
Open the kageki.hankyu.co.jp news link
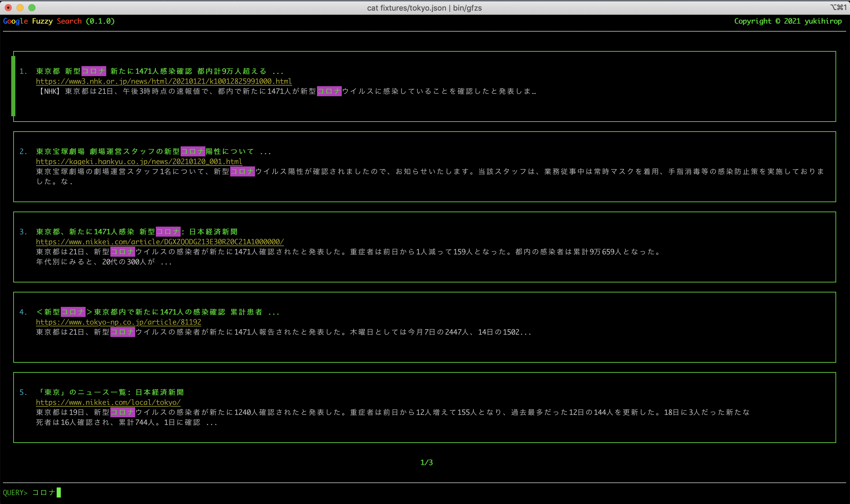[139, 162]
